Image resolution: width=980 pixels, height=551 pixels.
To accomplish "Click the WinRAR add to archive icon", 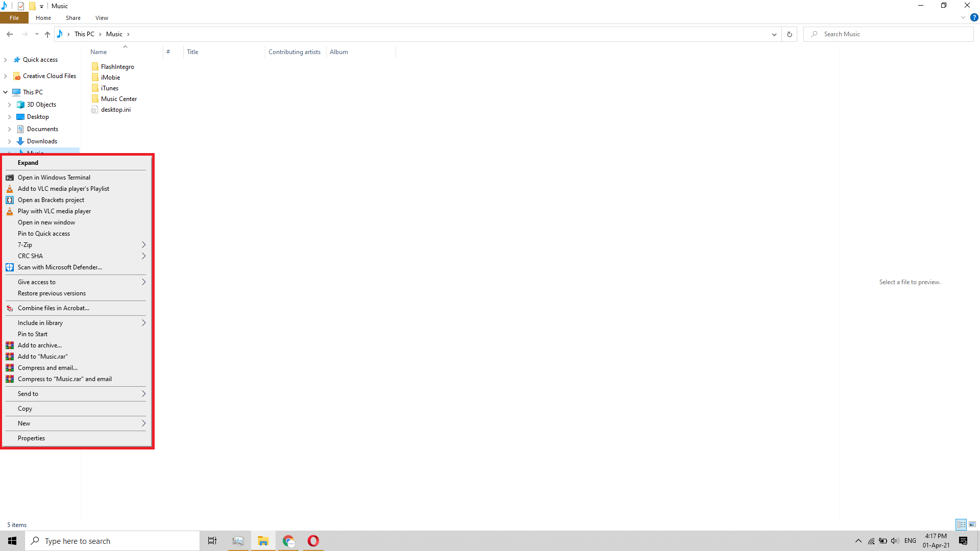I will coord(9,345).
